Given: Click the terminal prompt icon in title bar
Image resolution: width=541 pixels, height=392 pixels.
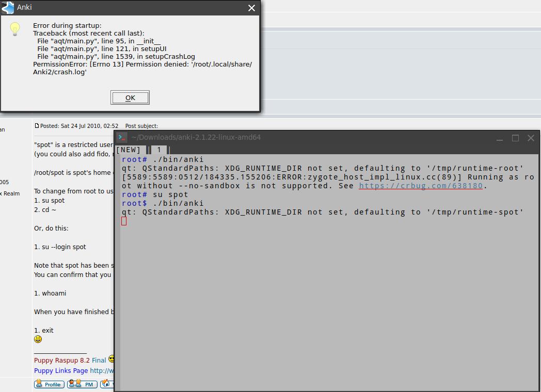Looking at the screenshot, I should [121, 137].
